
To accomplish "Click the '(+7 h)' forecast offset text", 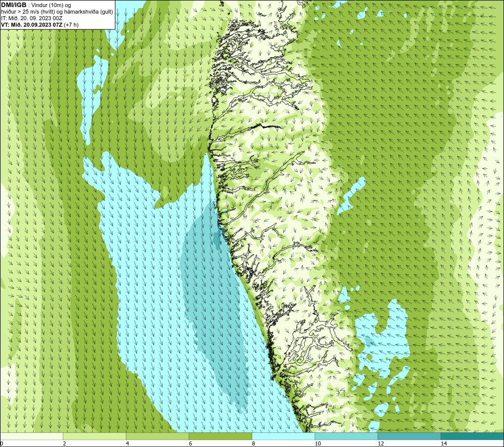I will coord(71,24).
